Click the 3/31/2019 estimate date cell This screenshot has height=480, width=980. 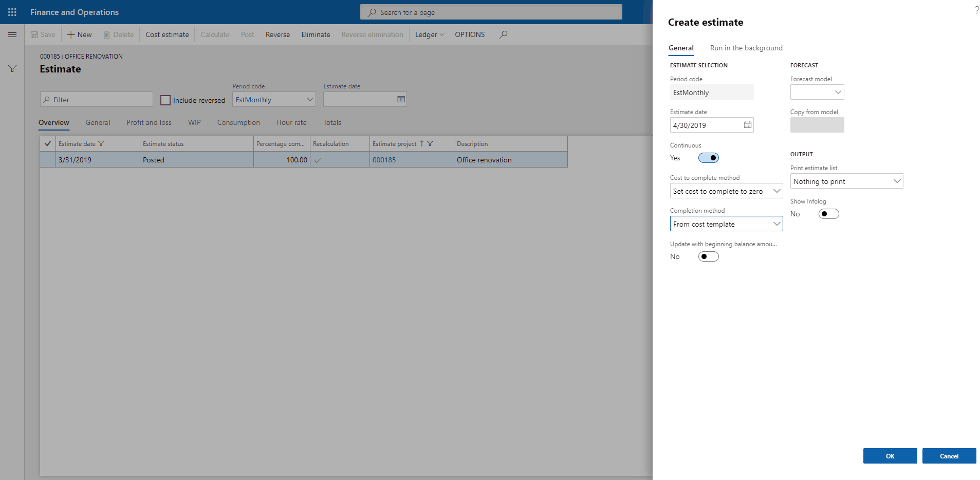98,160
